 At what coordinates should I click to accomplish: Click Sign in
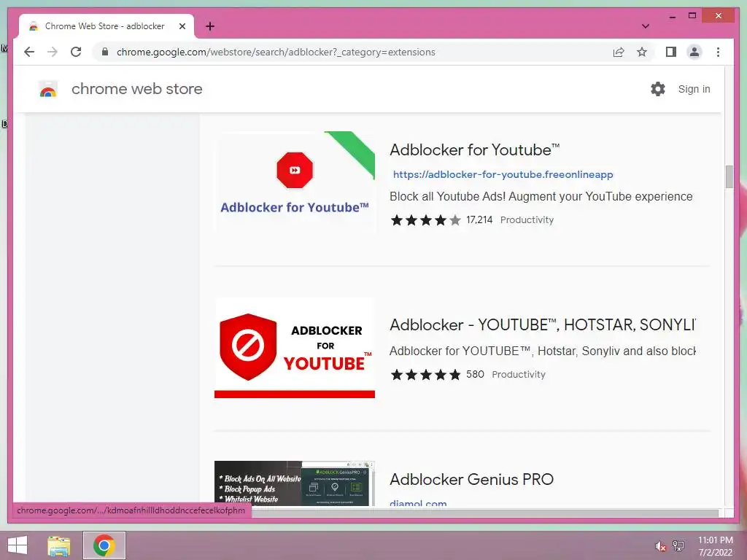[x=694, y=89]
